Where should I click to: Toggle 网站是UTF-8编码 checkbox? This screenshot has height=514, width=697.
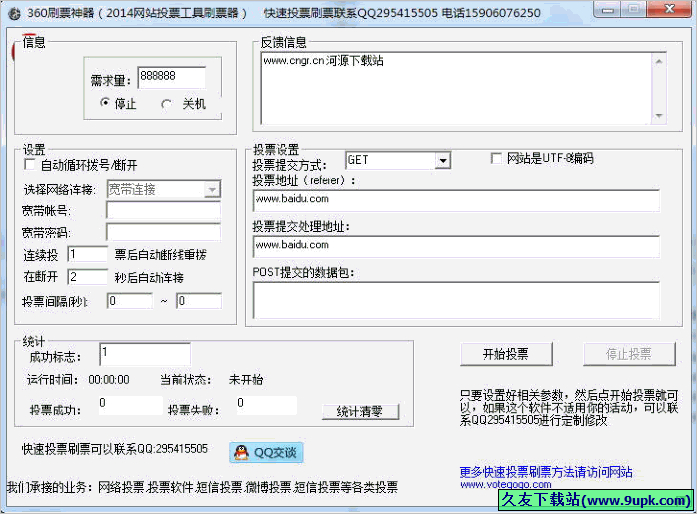point(496,158)
